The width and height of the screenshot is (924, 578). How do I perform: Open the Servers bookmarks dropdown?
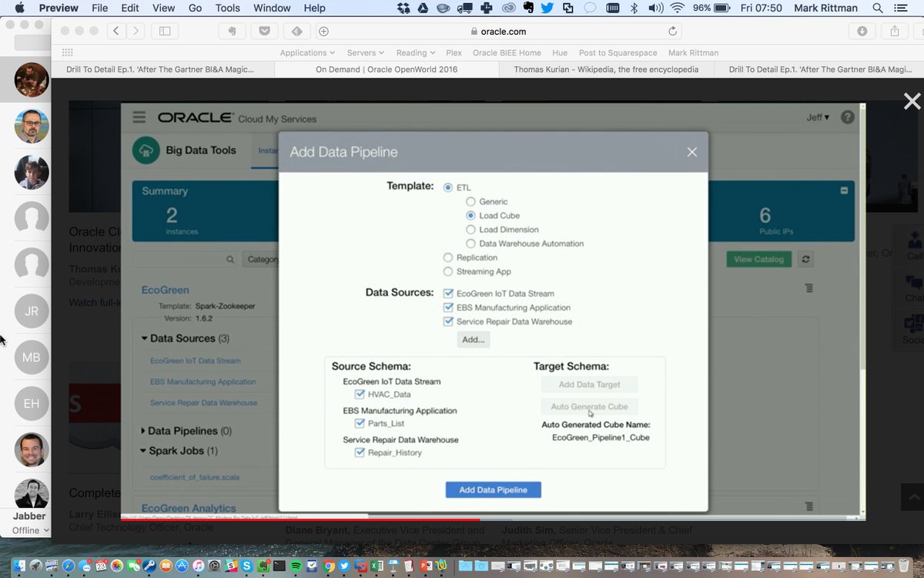coord(366,52)
